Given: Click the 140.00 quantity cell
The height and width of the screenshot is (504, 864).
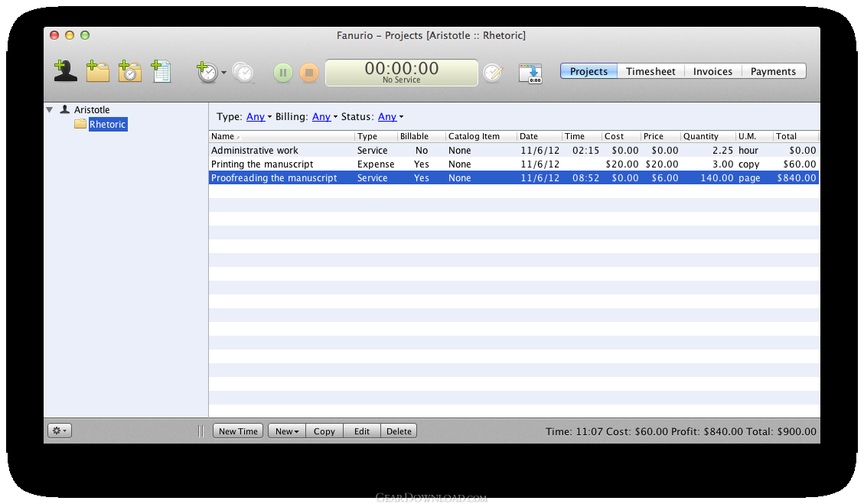Looking at the screenshot, I should (717, 178).
